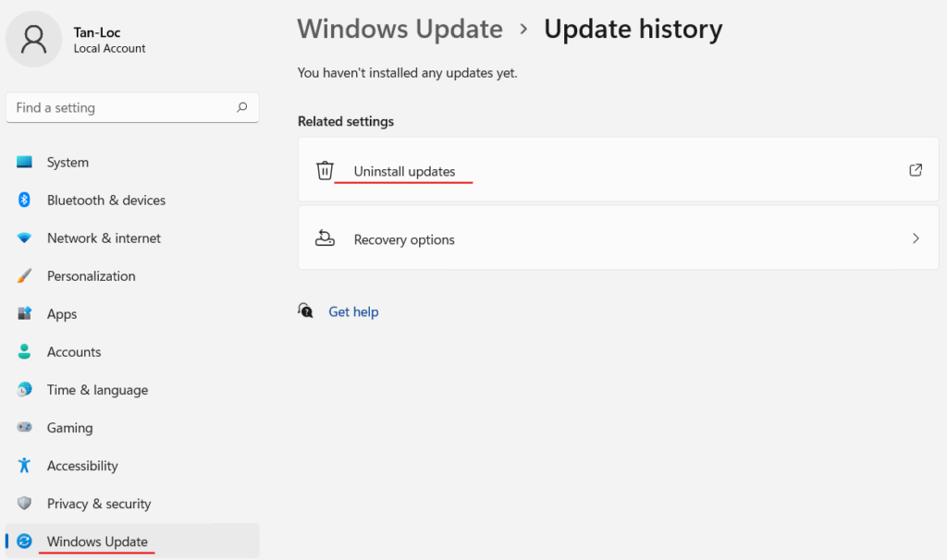Open Accounts using its sidebar icon

click(x=25, y=351)
